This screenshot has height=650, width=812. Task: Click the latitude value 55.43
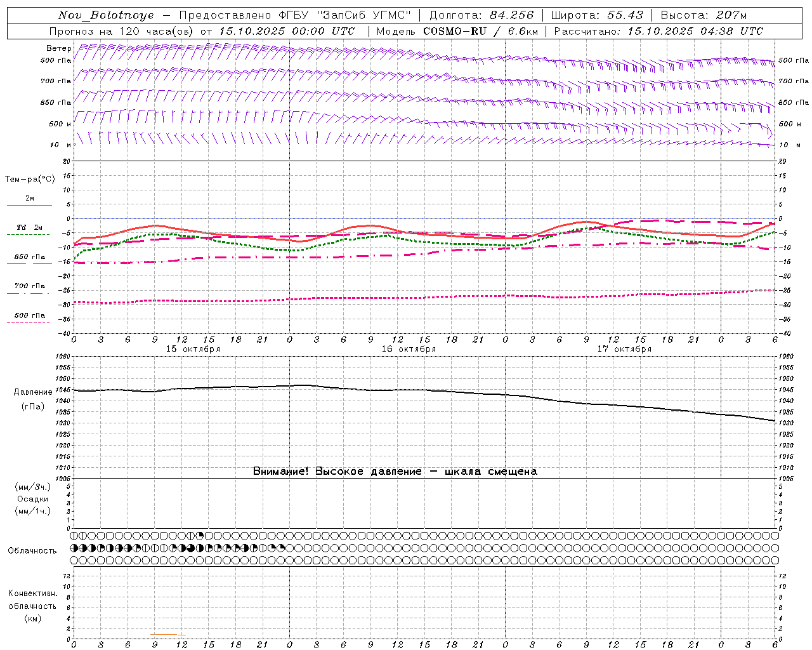point(625,15)
